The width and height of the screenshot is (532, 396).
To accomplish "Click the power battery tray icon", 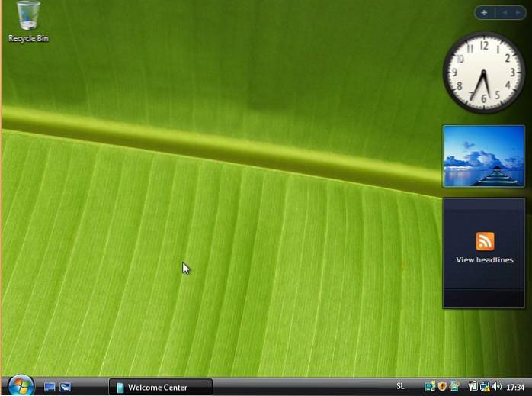I will point(473,387).
